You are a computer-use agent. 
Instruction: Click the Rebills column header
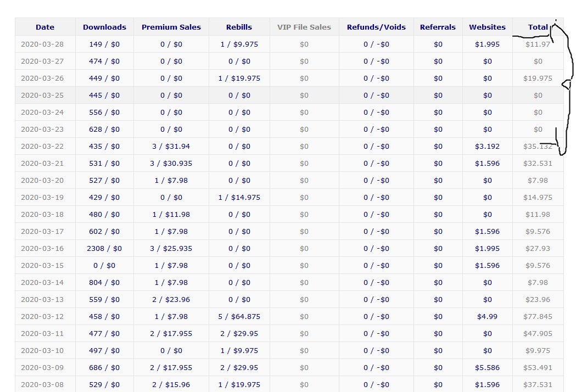(239, 27)
